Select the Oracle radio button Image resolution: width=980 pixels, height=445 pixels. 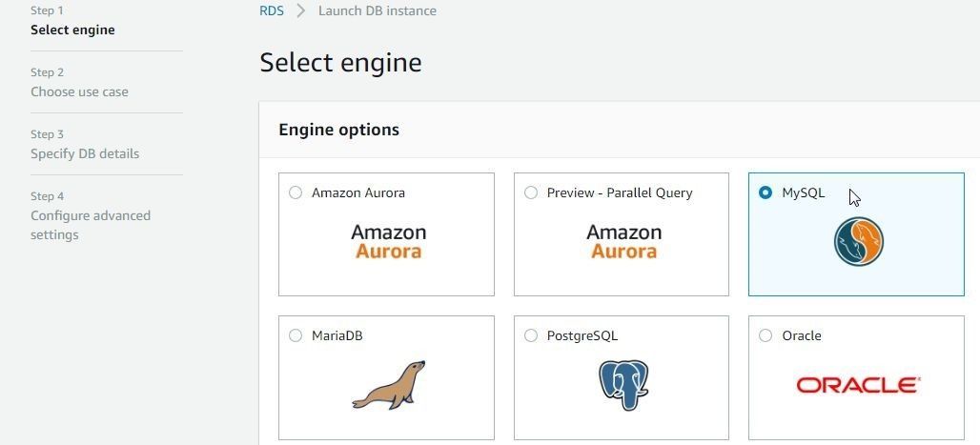(765, 335)
